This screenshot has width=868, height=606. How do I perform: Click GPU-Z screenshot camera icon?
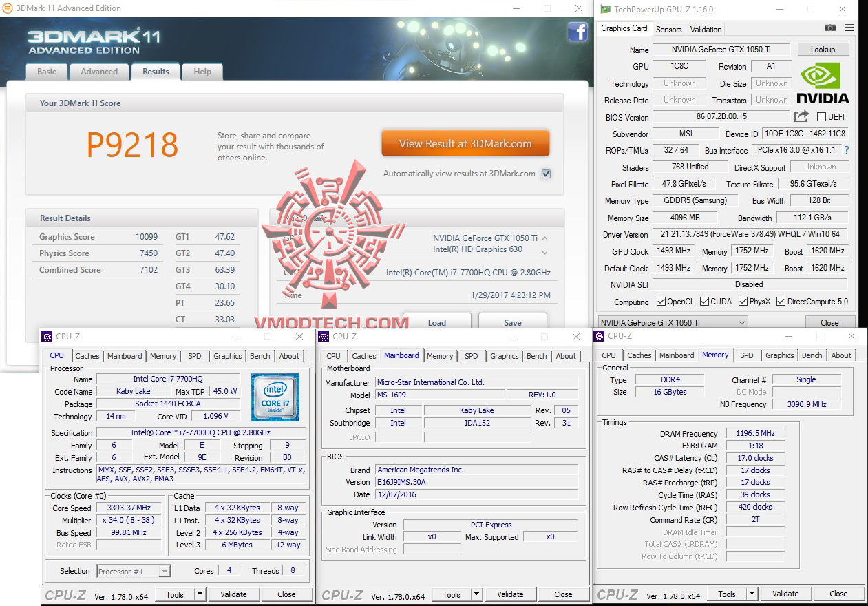[830, 28]
